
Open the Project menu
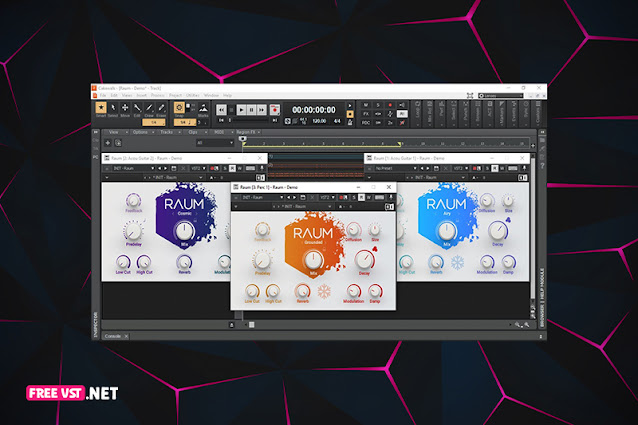tap(175, 95)
